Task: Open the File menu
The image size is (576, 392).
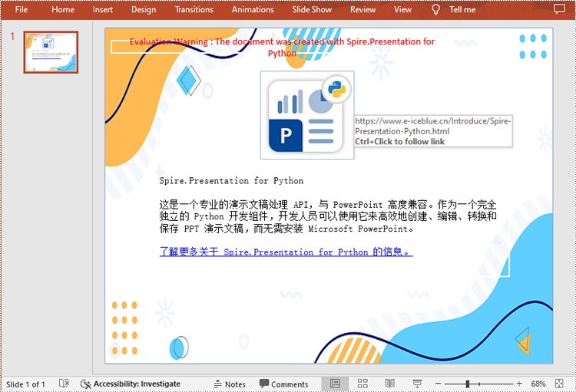Action: click(22, 9)
